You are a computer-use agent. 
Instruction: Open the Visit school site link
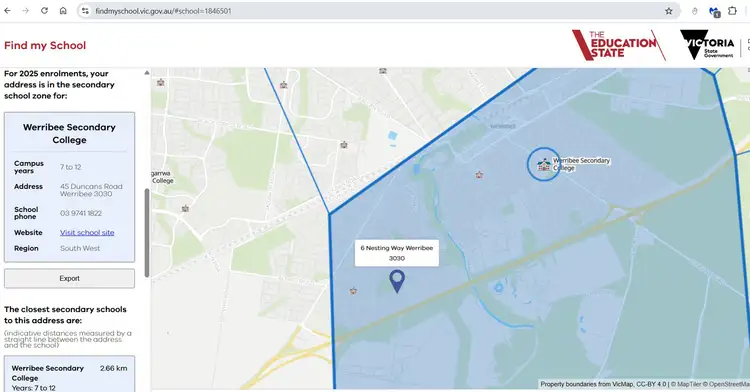click(87, 233)
